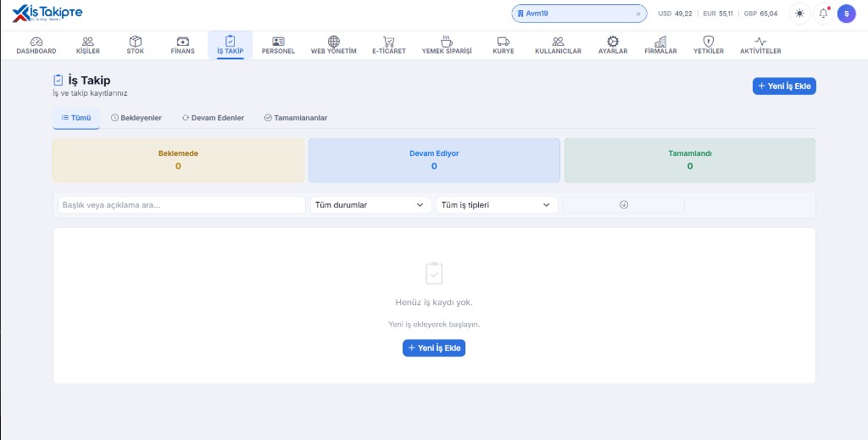The image size is (868, 440).
Task: Switch to Tamamlananlar tab
Action: click(x=296, y=118)
